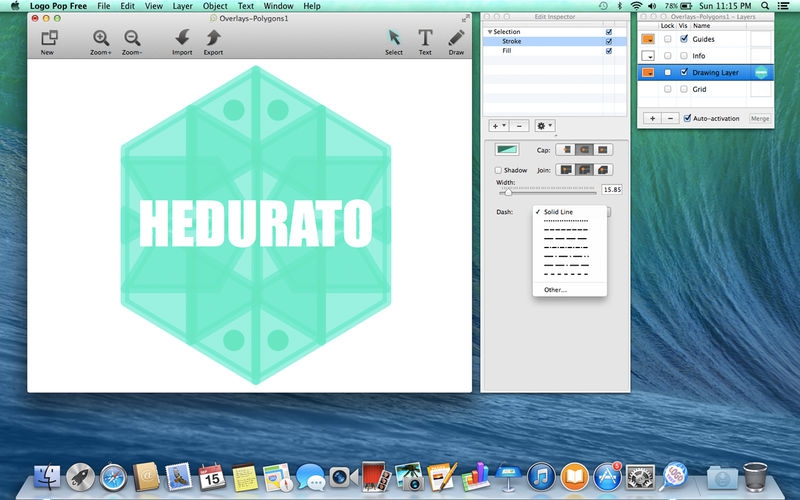Open Pages from the Dock

(x=442, y=477)
